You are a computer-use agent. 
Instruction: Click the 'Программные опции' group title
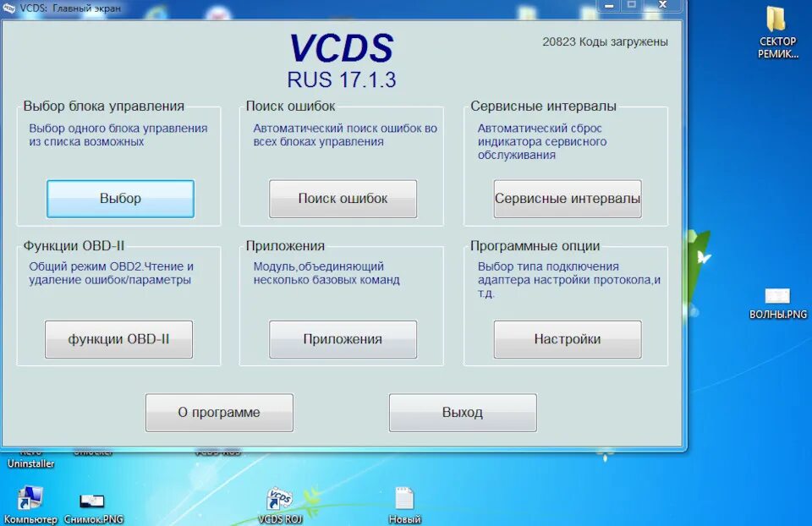(x=535, y=245)
